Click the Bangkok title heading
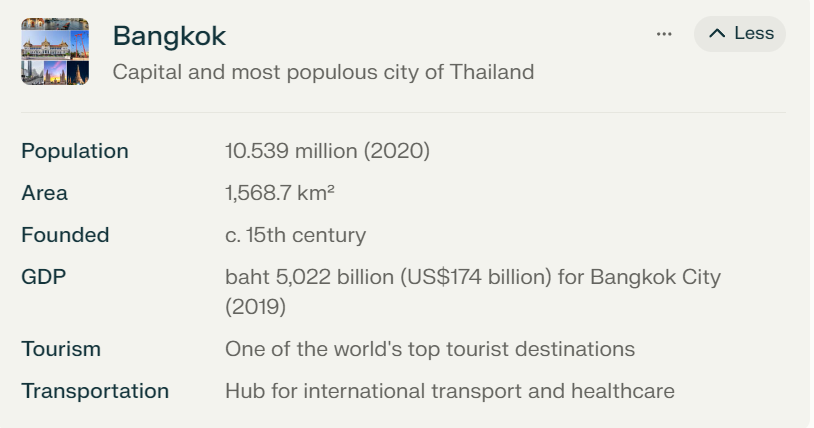Image resolution: width=814 pixels, height=428 pixels. point(169,36)
